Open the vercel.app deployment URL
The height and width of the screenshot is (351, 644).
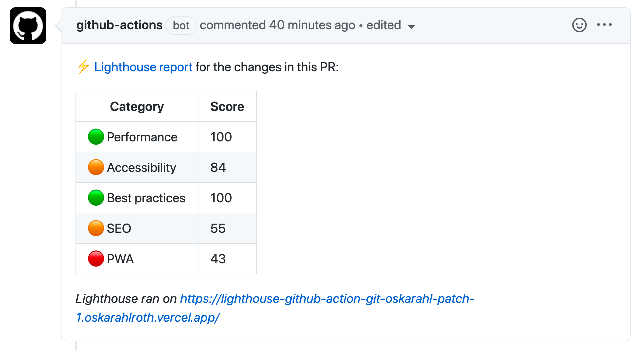pyautogui.click(x=275, y=308)
